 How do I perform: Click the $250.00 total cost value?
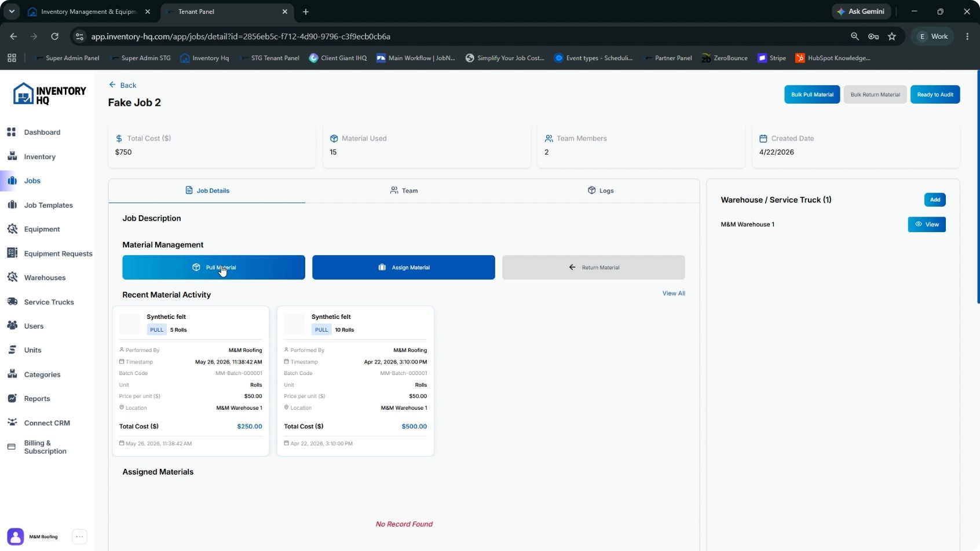coord(250,427)
